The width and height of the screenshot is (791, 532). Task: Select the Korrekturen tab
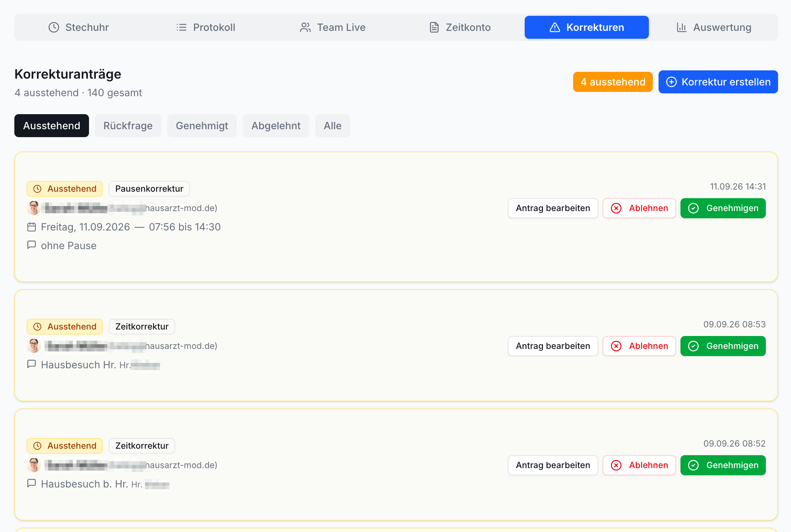point(587,27)
